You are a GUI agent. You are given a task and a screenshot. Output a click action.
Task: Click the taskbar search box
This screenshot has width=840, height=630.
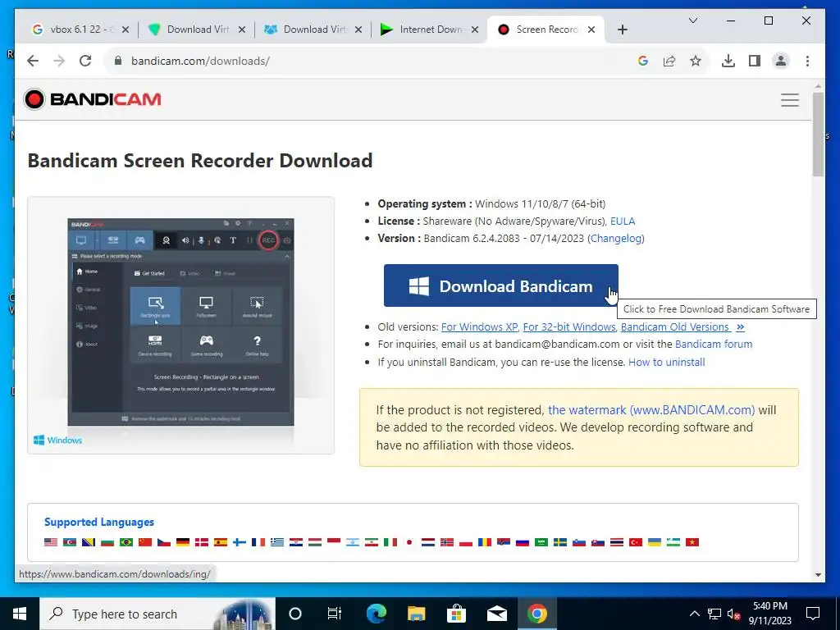tap(157, 614)
